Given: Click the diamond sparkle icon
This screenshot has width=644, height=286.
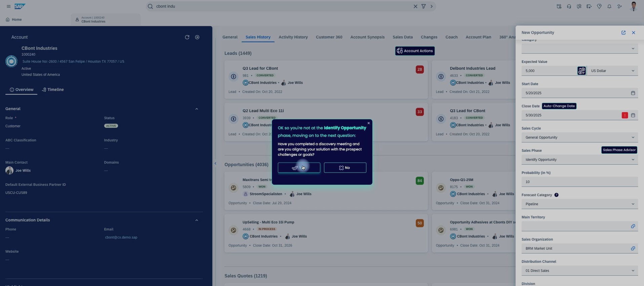Looking at the screenshot, I should [x=599, y=6].
